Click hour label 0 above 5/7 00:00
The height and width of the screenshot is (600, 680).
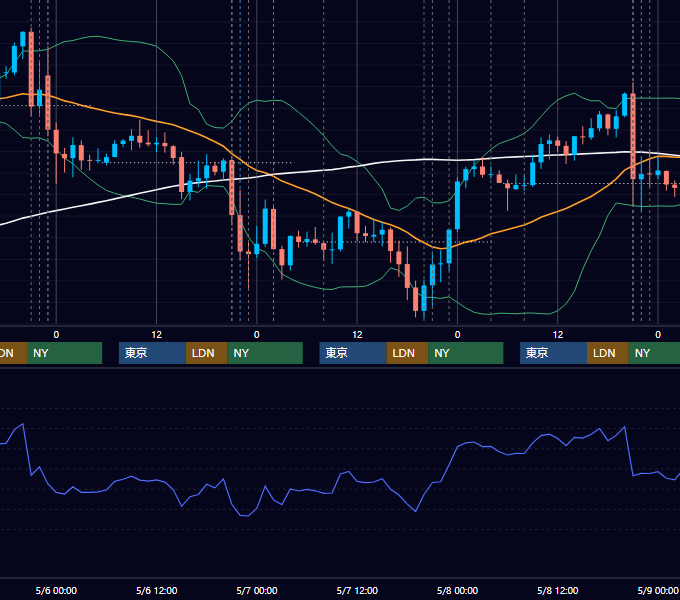(x=257, y=335)
